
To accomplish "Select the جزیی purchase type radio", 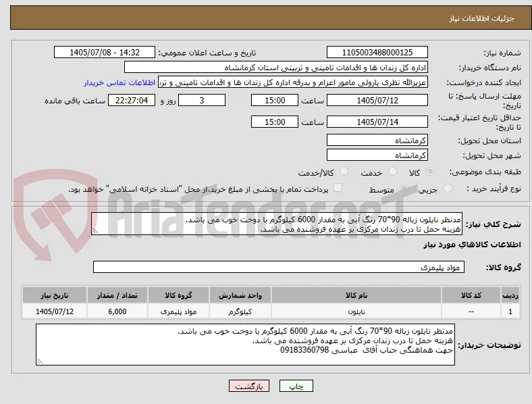I will pyautogui.click(x=448, y=188).
